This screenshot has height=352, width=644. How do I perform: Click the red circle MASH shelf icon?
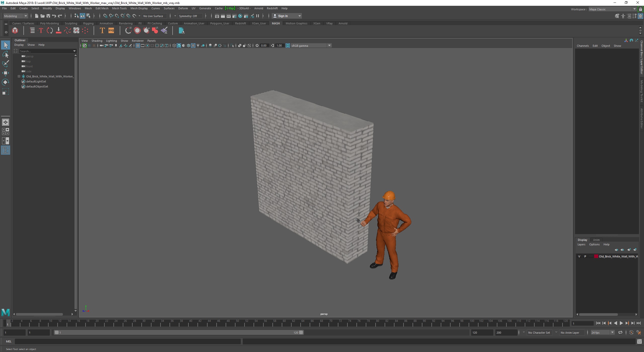(137, 31)
